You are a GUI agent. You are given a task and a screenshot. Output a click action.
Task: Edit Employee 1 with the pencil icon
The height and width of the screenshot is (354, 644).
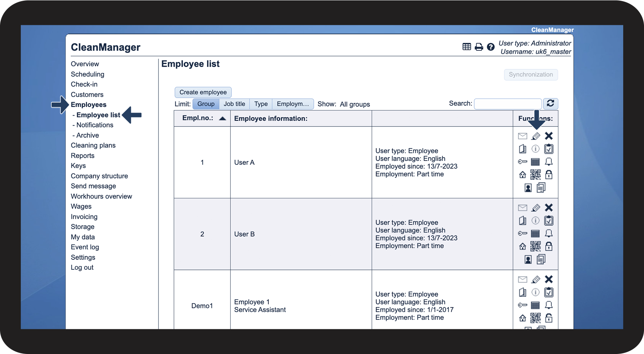point(535,280)
